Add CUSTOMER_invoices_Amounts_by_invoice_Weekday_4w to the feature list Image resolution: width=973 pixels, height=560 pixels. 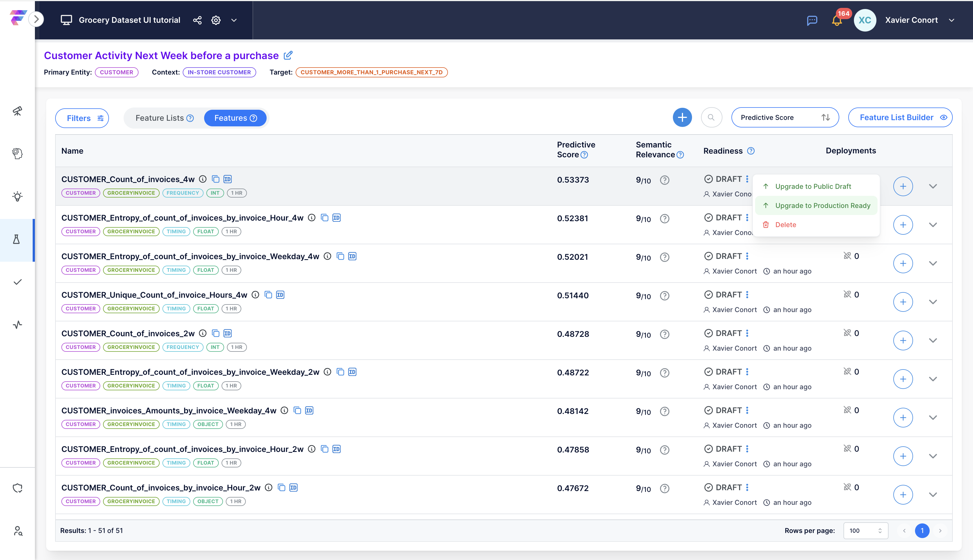coord(903,418)
